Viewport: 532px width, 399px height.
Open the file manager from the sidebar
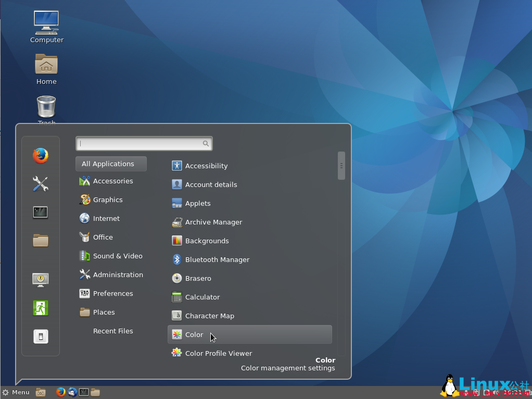(41, 240)
